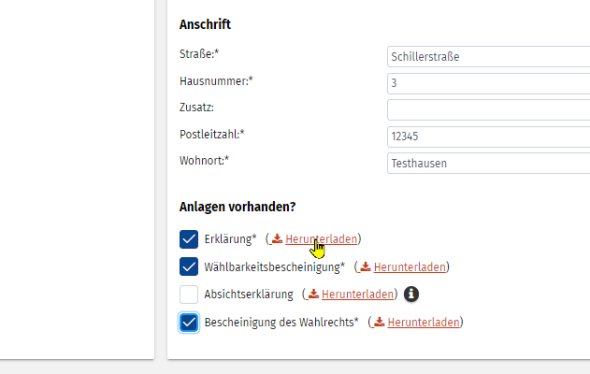Click download icon beside Wählbarkeitsbescheinigung
The image size is (590, 374).
click(x=365, y=266)
